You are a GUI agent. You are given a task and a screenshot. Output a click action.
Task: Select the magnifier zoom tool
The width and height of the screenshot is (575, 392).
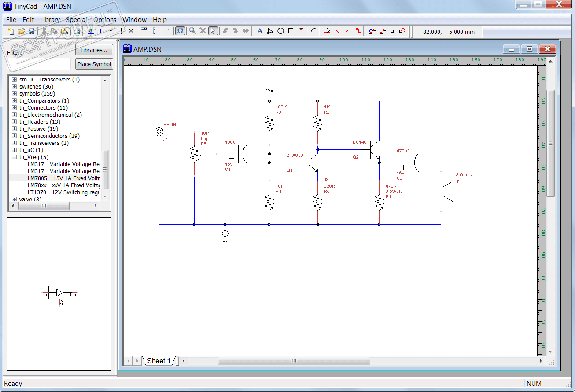192,31
